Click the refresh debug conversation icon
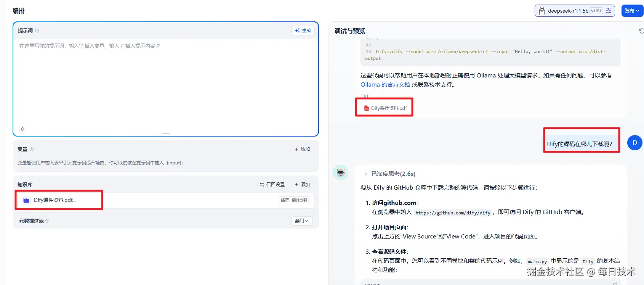 pyautogui.click(x=641, y=31)
